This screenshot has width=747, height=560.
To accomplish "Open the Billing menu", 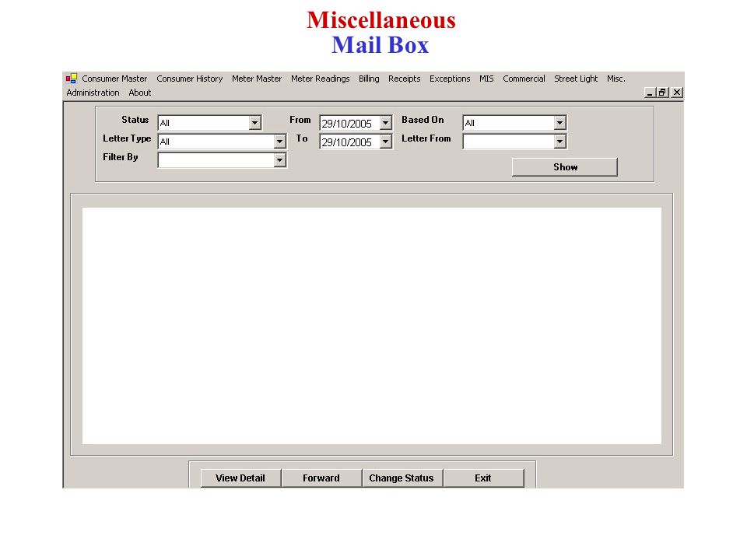I will pos(369,79).
